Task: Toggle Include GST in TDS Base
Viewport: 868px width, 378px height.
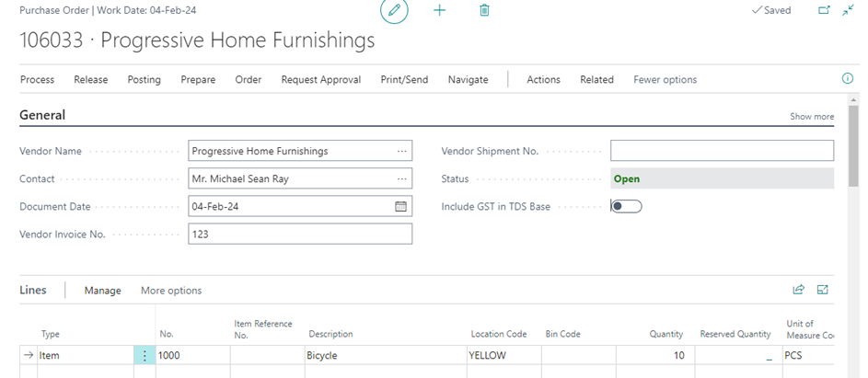Action: click(x=626, y=206)
